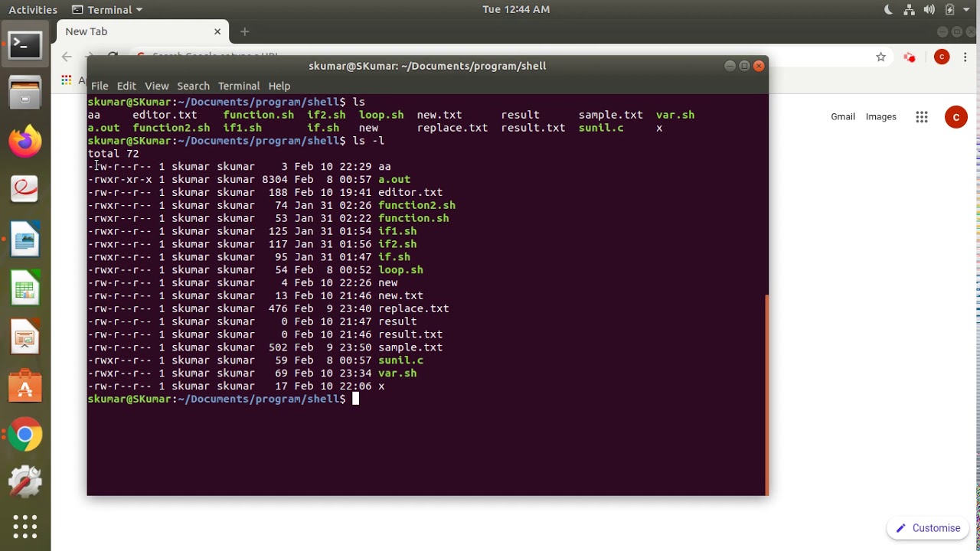Open Ubuntu Software from the dock
The image size is (980, 551).
tap(24, 386)
